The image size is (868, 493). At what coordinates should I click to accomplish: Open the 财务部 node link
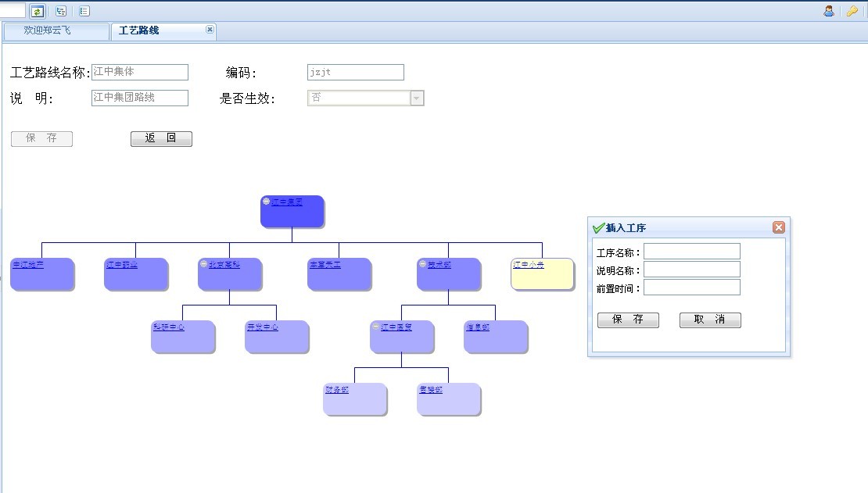click(x=337, y=390)
